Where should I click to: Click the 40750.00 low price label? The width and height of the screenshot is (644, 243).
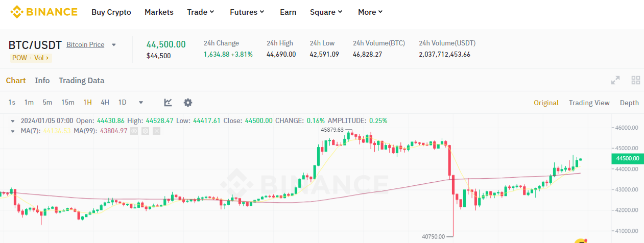tap(433, 236)
